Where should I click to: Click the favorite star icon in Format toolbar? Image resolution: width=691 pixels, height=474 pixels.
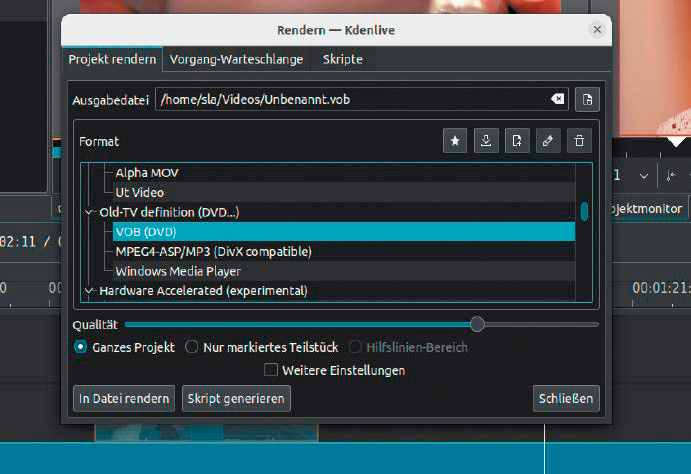[455, 141]
